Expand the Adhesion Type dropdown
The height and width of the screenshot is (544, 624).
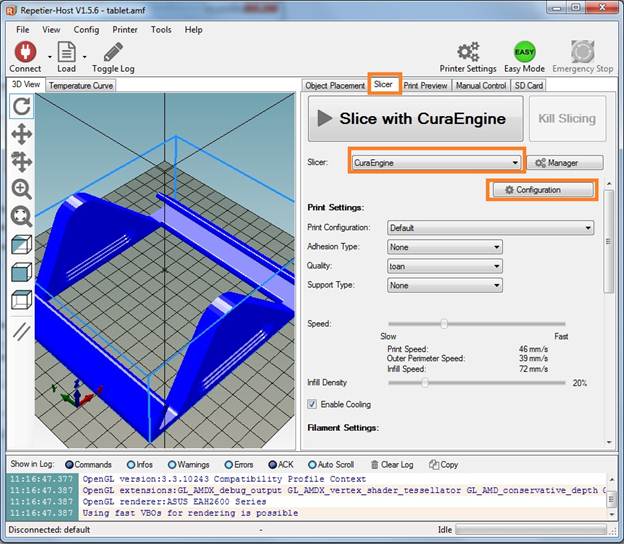pos(444,246)
